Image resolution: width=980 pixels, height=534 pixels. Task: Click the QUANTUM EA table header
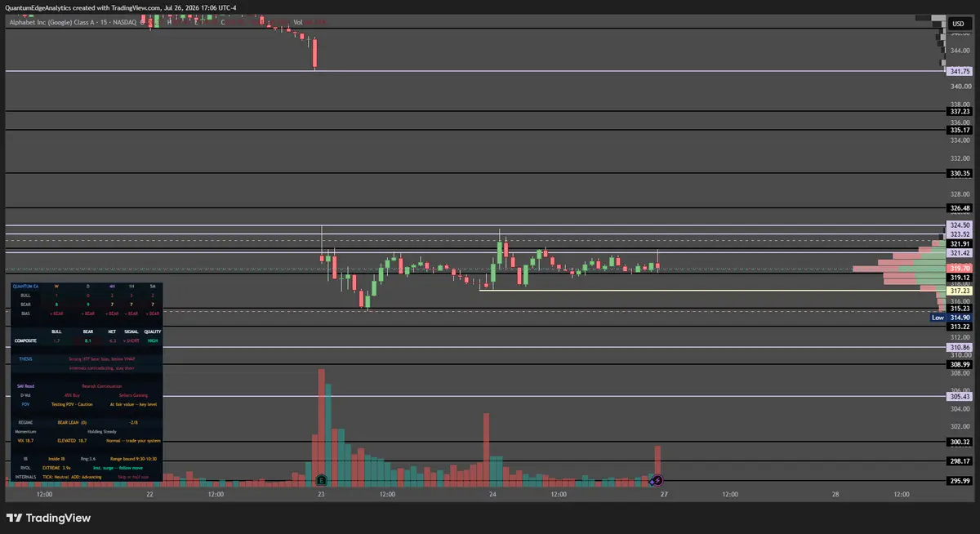coord(25,287)
